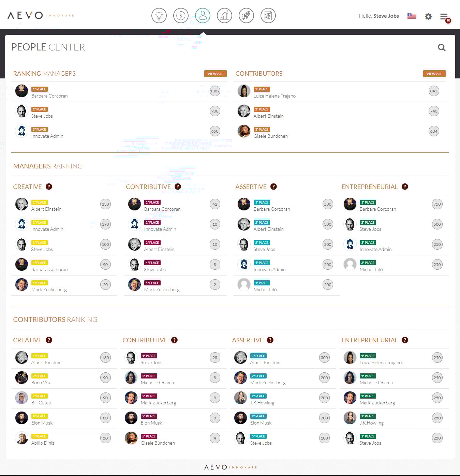Open the checklist document icon
The image size is (460, 476).
[x=268, y=16]
